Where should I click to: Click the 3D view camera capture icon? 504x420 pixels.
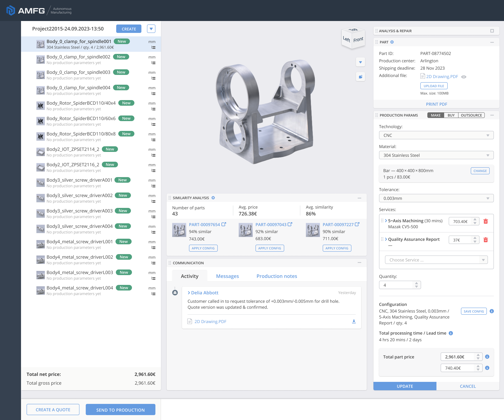(x=360, y=77)
